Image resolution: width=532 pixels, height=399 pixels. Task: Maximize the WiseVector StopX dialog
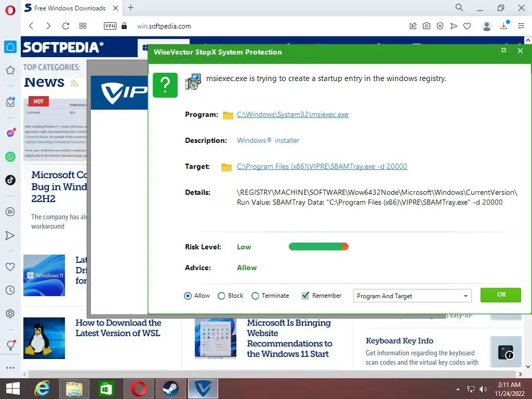coord(504,50)
